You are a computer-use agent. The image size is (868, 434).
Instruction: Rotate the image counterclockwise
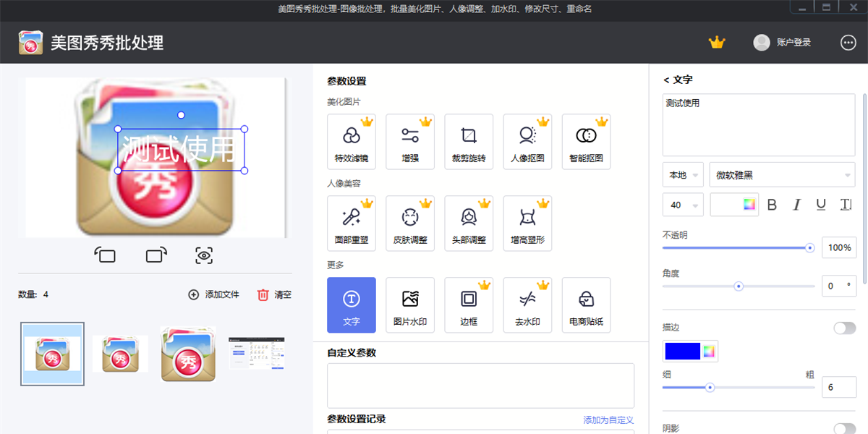pos(105,255)
